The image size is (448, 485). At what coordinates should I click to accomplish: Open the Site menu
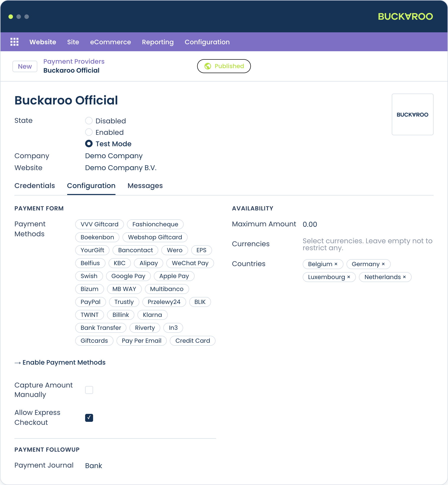click(x=73, y=42)
